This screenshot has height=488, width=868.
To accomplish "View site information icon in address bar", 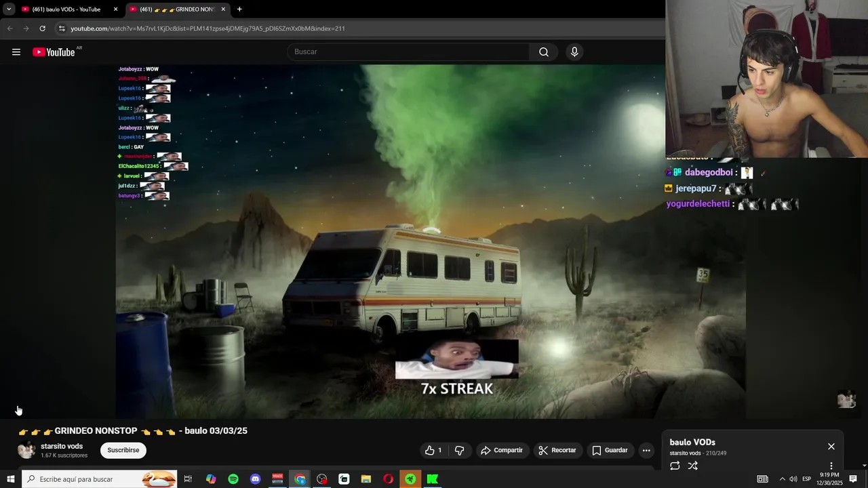I will point(62,28).
